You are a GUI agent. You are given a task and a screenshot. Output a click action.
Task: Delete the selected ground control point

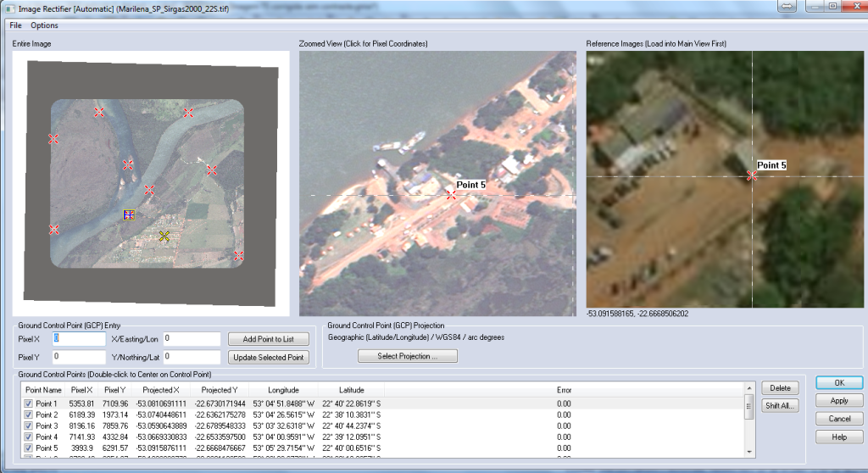[780, 388]
